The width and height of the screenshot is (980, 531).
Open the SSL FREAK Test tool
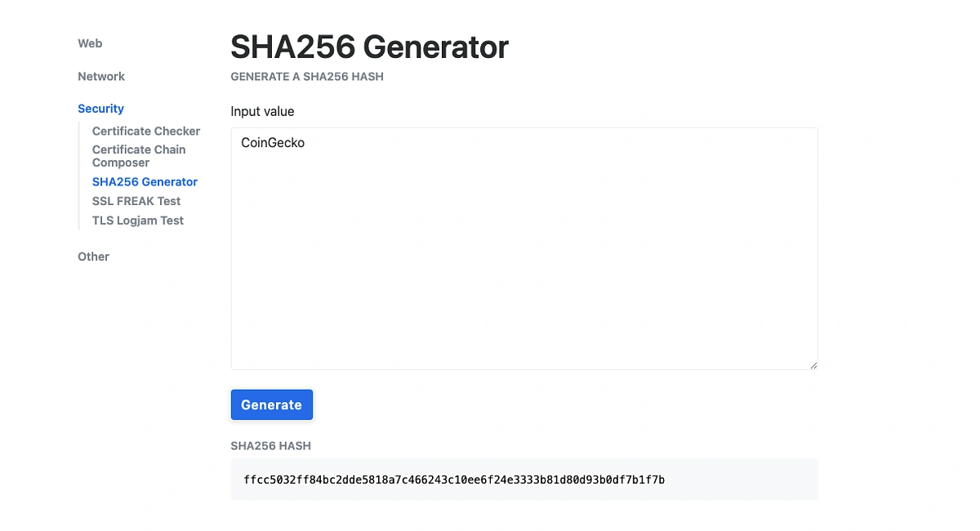click(x=136, y=201)
